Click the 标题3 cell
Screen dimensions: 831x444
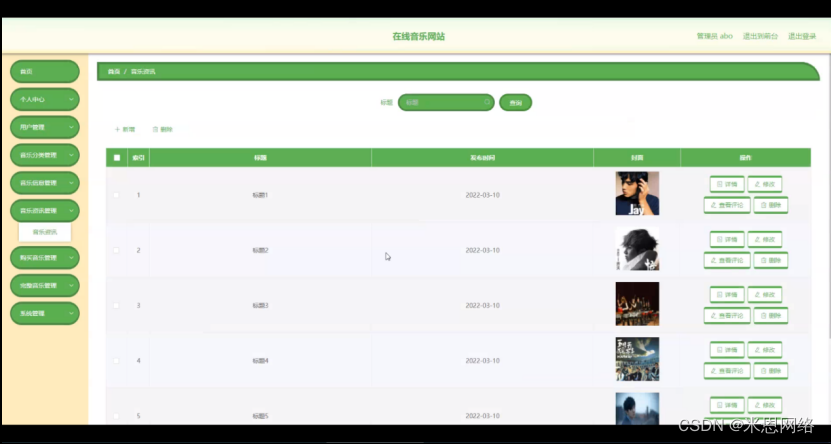pyautogui.click(x=260, y=305)
